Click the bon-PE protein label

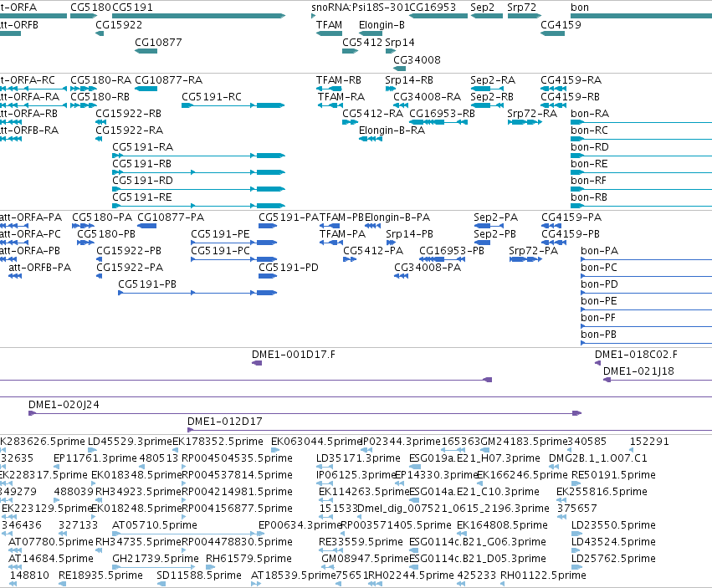pyautogui.click(x=599, y=301)
